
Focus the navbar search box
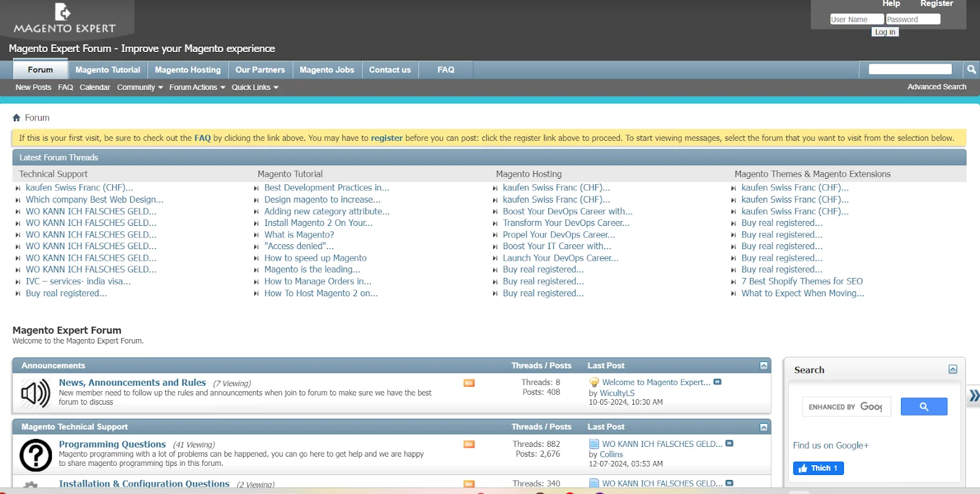coord(910,69)
